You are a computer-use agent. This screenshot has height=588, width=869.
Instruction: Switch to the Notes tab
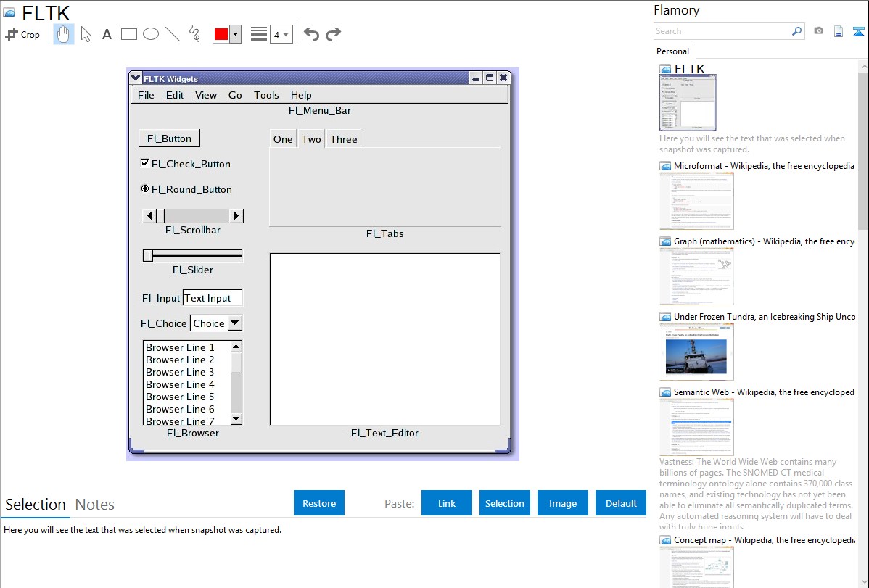click(95, 505)
